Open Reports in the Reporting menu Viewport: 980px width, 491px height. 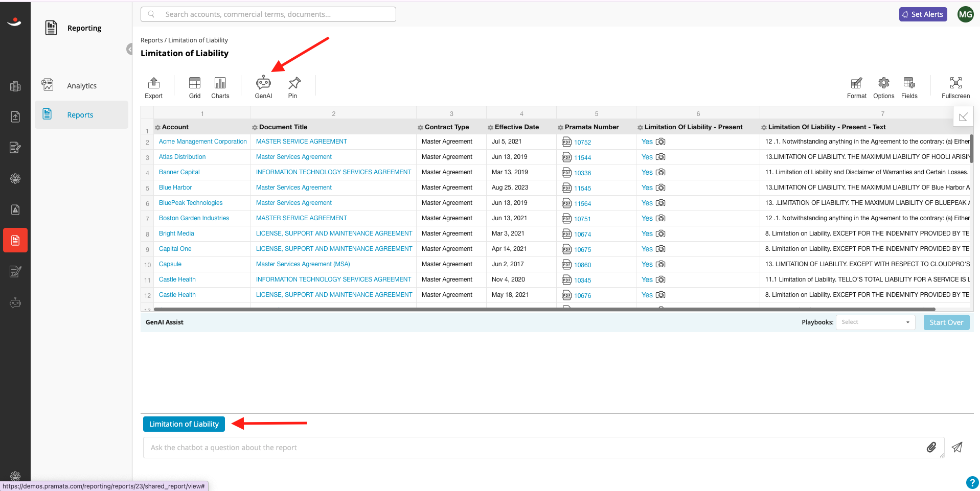coord(82,114)
